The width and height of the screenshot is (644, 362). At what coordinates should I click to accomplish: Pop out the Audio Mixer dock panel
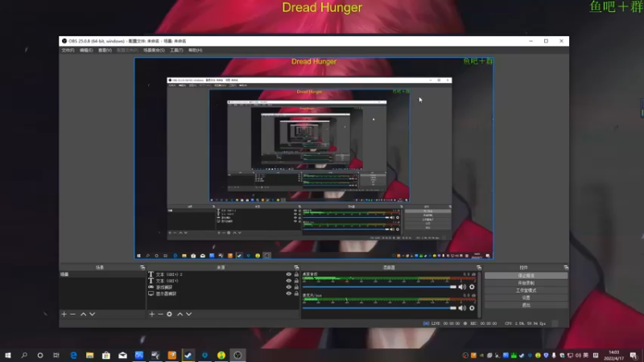point(479,268)
